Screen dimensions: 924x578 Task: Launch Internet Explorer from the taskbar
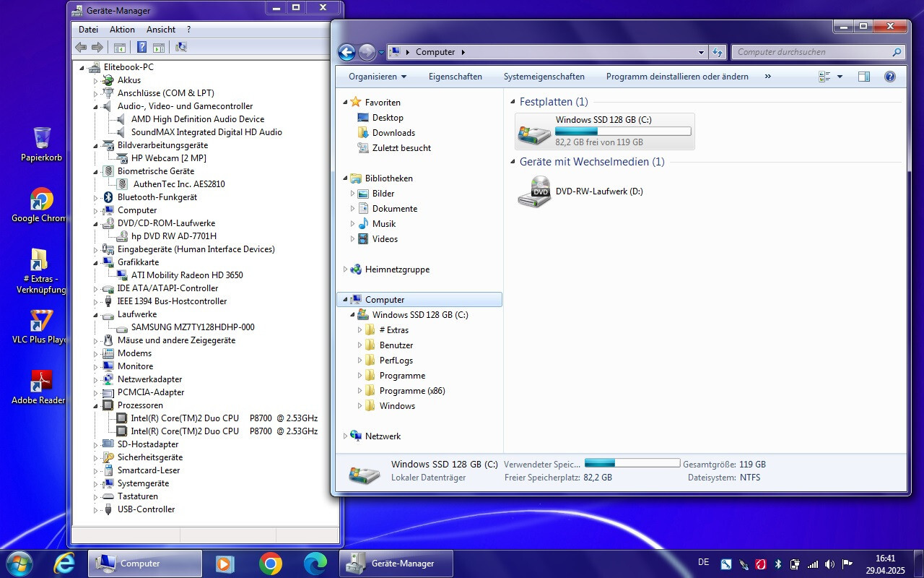click(64, 564)
